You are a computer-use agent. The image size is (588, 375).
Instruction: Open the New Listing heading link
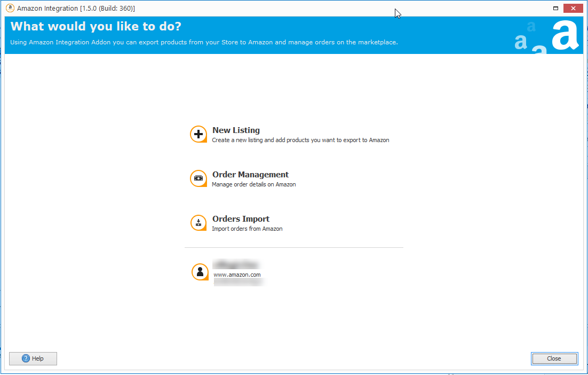tap(236, 130)
